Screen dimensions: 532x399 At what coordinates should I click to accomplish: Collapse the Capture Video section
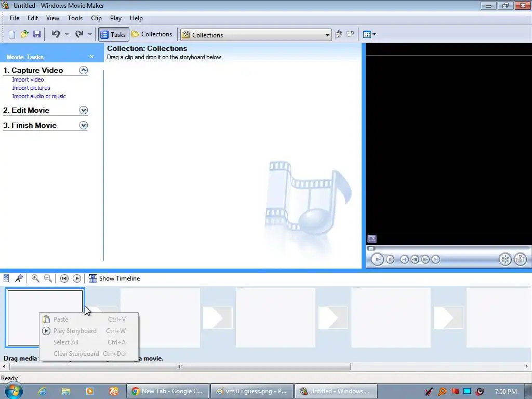click(84, 70)
